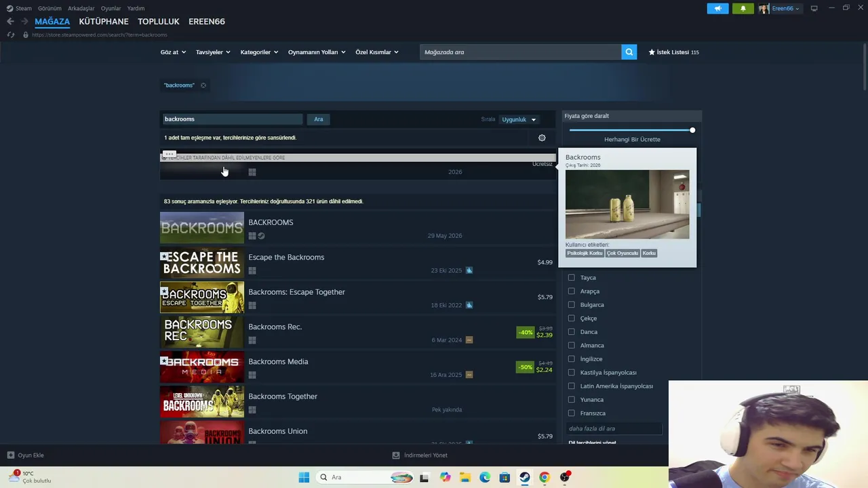Viewport: 868px width, 488px height.
Task: Open Microsoft Edge from the taskbar
Action: point(485,477)
